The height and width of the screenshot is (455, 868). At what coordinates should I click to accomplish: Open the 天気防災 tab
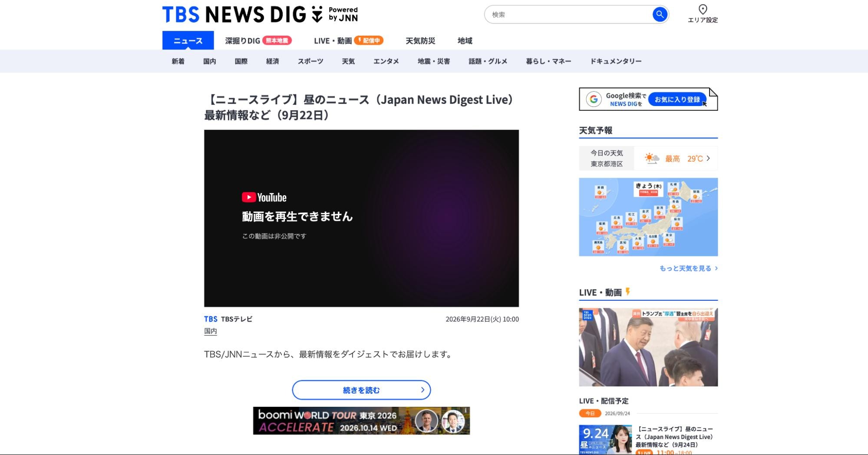(420, 40)
